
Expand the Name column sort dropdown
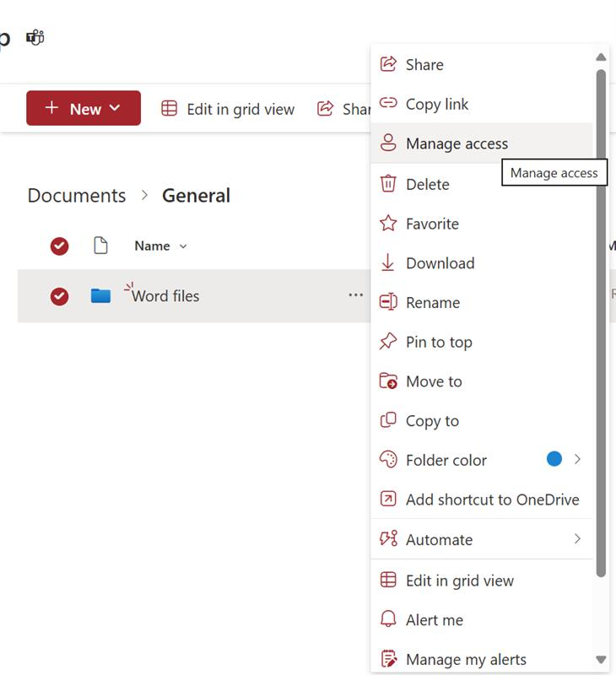183,246
